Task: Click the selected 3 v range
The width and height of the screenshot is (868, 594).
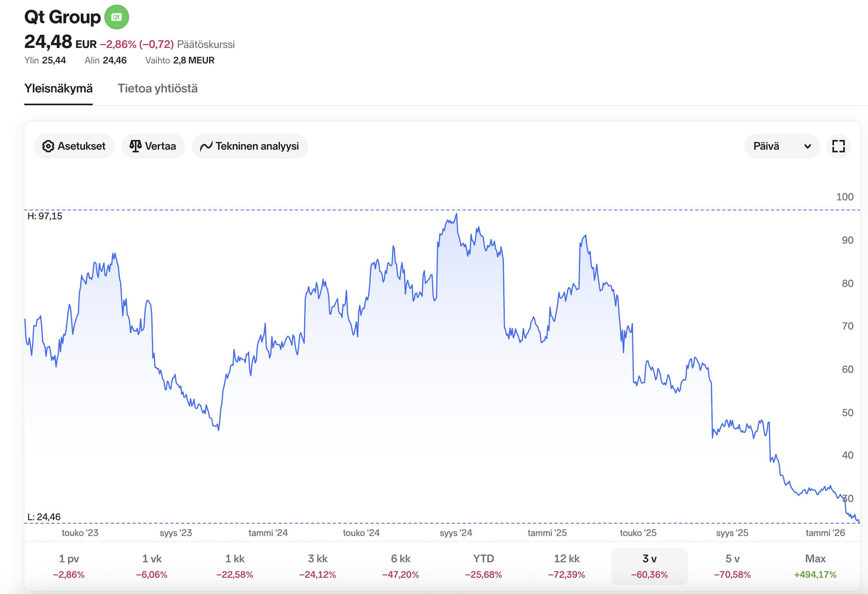Action: pos(649,566)
